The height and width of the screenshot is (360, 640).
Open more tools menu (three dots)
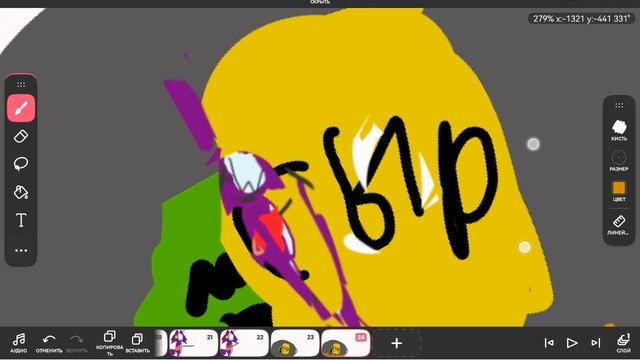coord(21,250)
